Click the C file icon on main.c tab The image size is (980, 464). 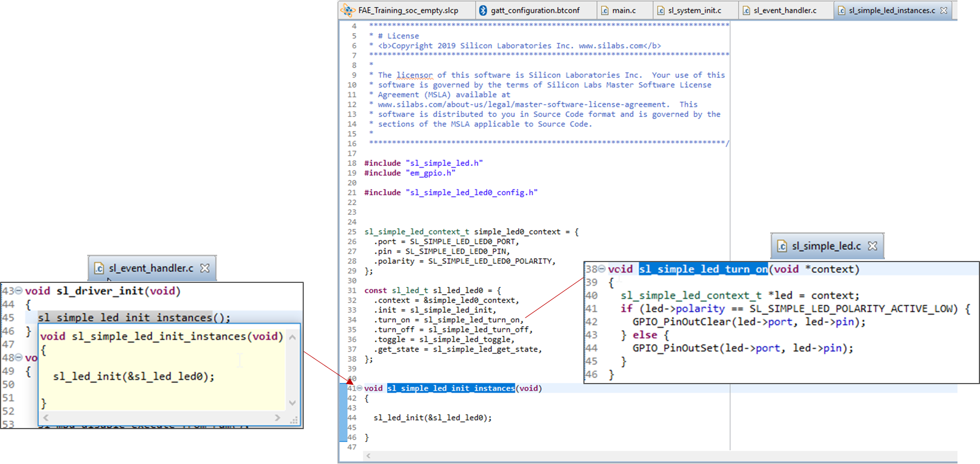[x=605, y=10]
